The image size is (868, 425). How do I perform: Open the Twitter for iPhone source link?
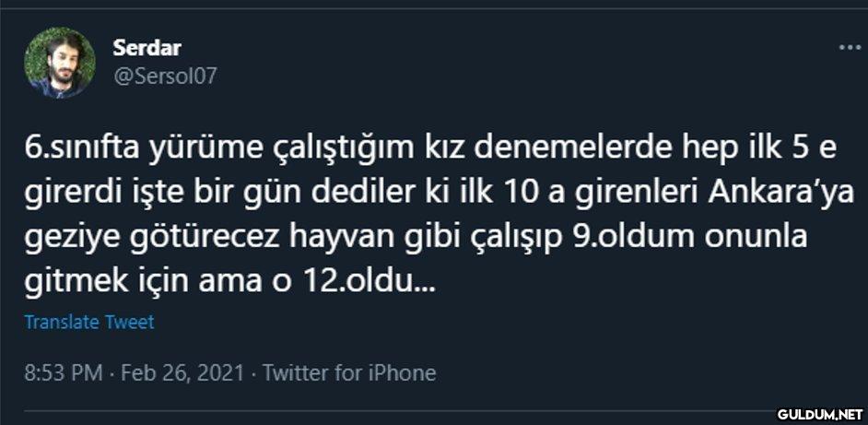[349, 372]
